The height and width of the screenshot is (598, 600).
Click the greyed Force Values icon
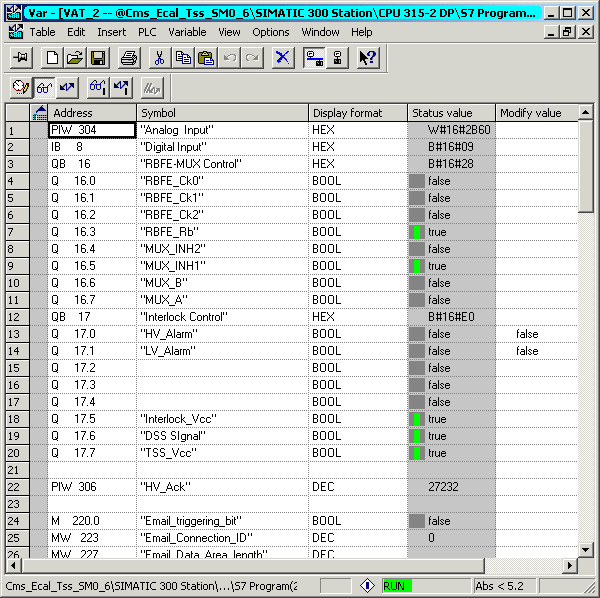pos(152,88)
